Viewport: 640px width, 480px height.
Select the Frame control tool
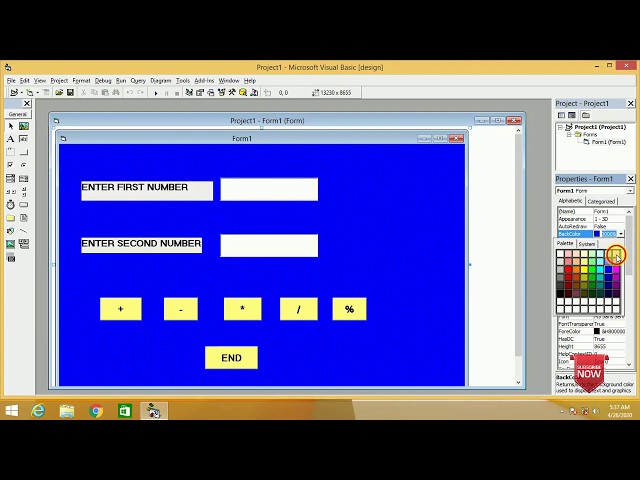tap(11, 152)
